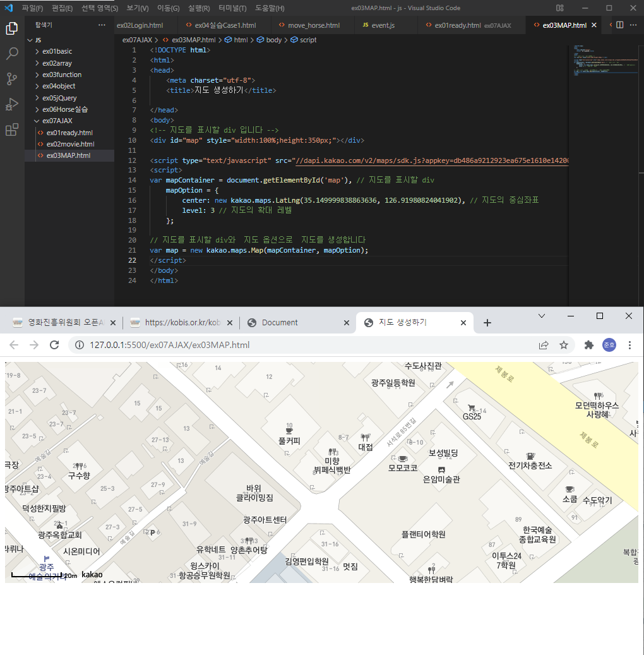Viewport: 644px width, 655px height.
Task: Click line 22 closing script tag
Action: pos(168,260)
